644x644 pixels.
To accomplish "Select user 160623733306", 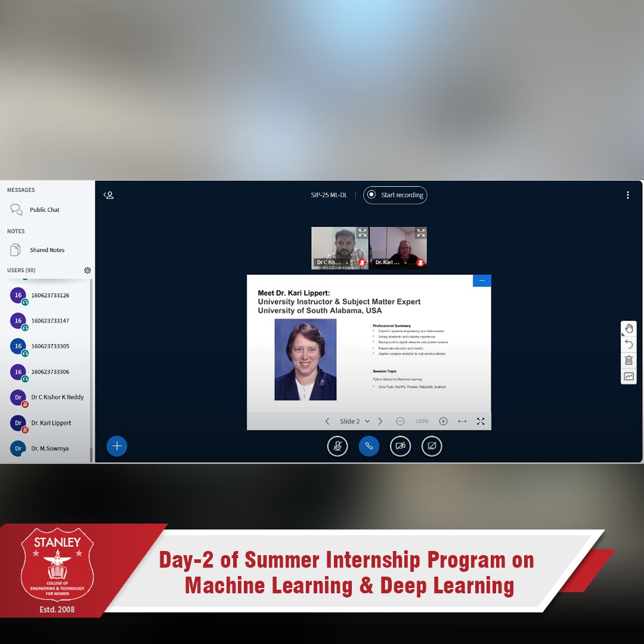I will pos(48,371).
